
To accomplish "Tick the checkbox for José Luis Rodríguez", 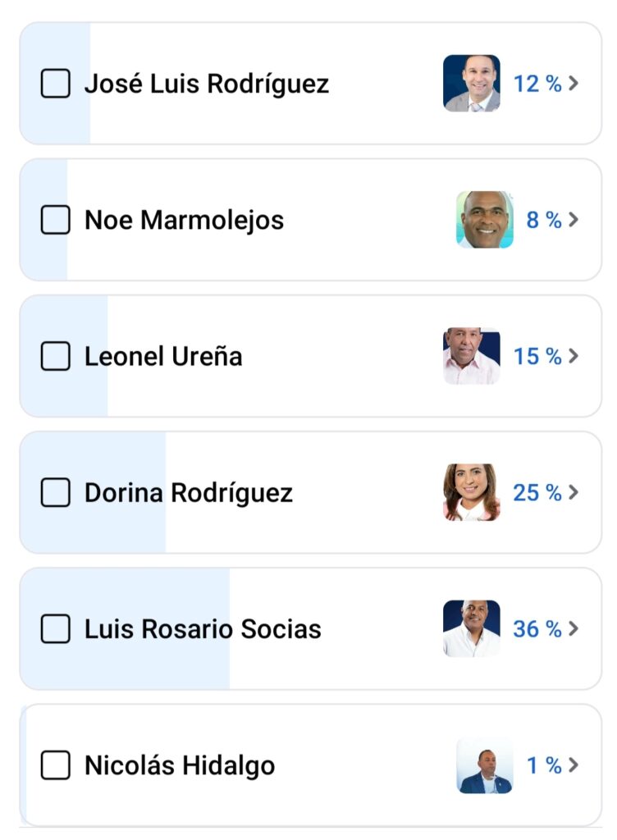I will coord(55,84).
